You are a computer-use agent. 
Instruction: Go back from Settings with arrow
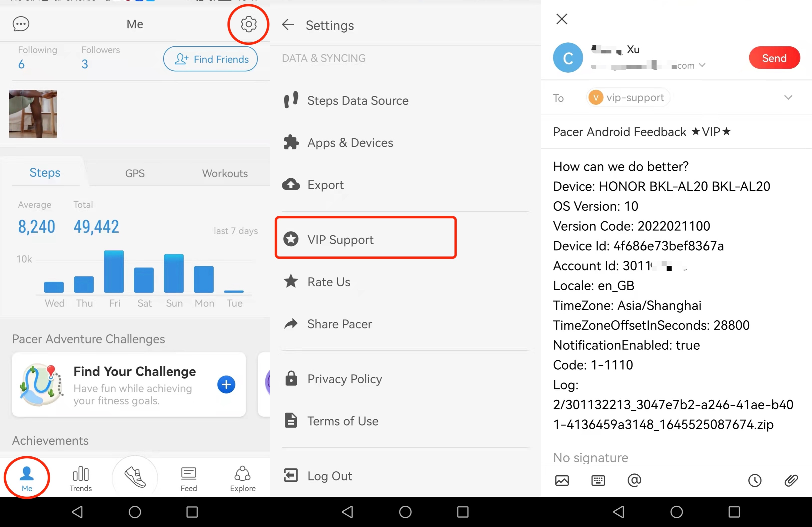(288, 25)
